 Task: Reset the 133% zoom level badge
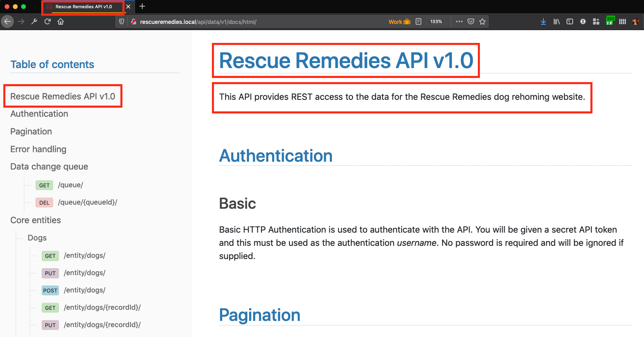436,21
